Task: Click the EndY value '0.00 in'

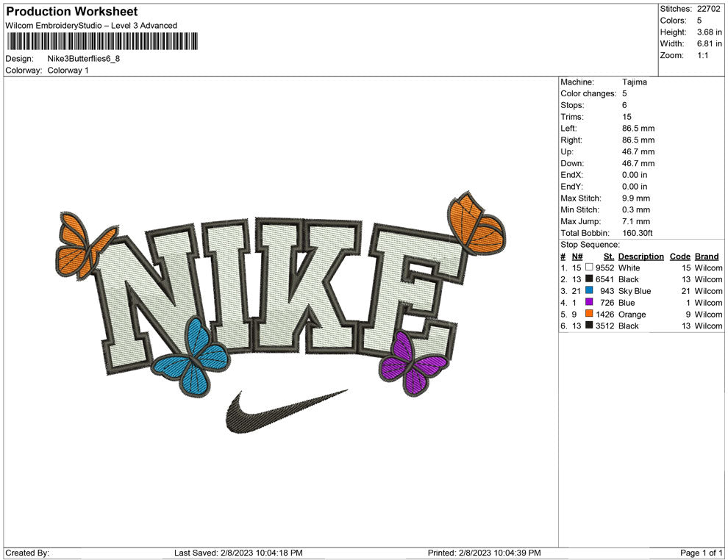Action: 635,186
